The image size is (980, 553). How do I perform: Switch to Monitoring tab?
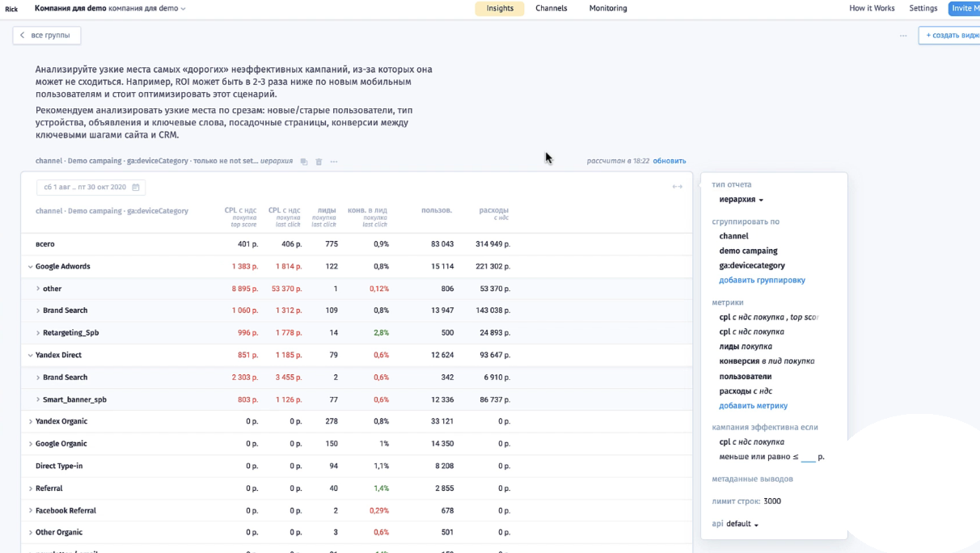pos(608,8)
